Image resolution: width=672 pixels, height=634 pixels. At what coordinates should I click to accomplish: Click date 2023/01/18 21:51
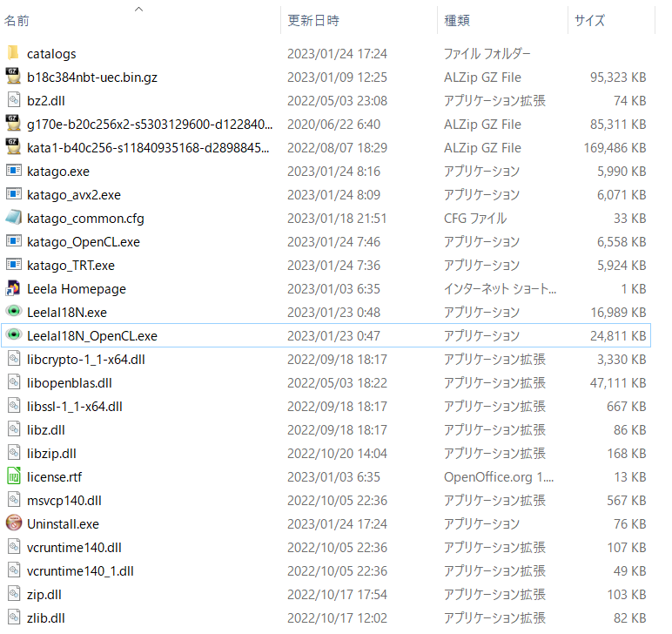coord(337,219)
